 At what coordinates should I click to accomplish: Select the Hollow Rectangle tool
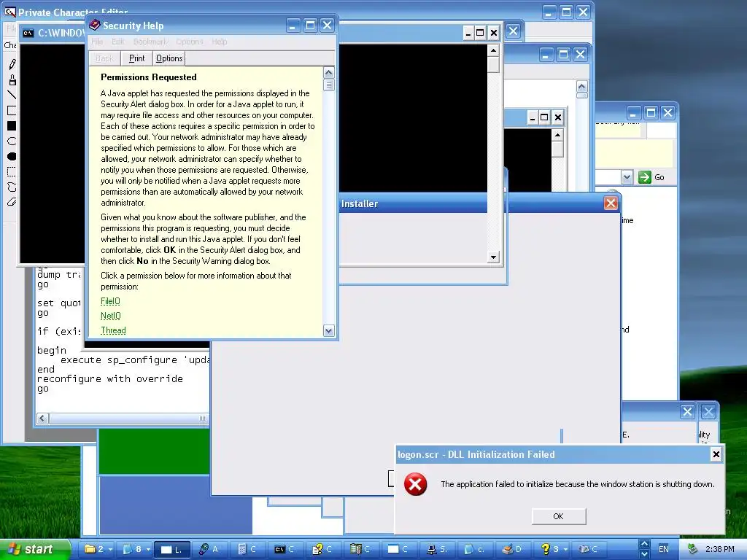pos(12,111)
